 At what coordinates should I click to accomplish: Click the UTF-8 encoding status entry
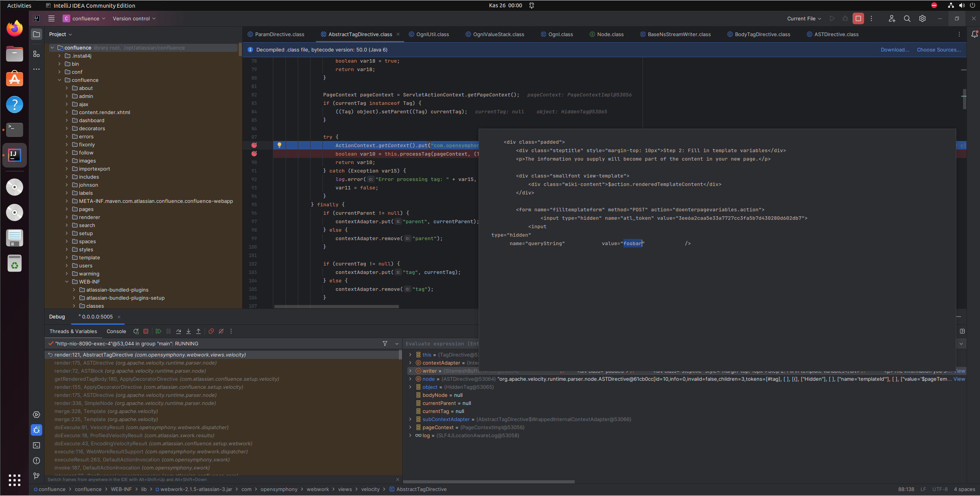coord(940,489)
